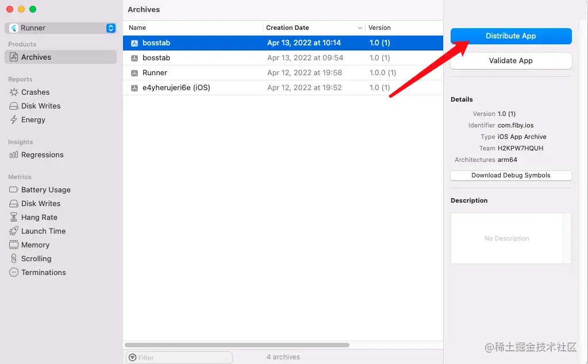Sort archives by the Version column

[404, 28]
